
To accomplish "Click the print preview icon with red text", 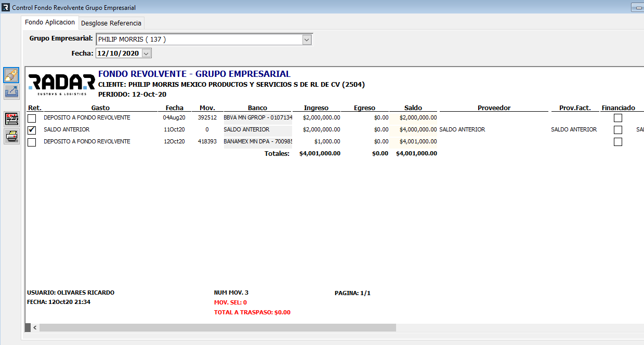I will click(11, 118).
